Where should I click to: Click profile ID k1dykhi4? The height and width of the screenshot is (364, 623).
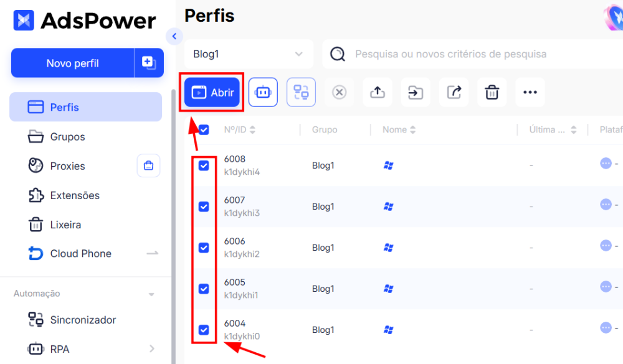pyautogui.click(x=242, y=172)
